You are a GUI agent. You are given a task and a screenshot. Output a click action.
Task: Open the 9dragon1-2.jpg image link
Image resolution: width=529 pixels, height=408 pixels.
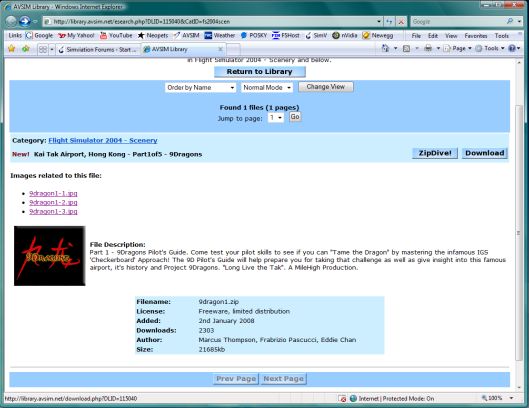click(x=53, y=202)
